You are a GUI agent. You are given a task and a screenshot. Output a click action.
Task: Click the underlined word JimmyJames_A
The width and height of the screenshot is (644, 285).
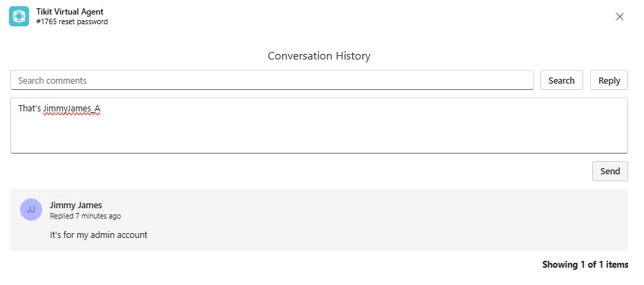click(x=72, y=109)
